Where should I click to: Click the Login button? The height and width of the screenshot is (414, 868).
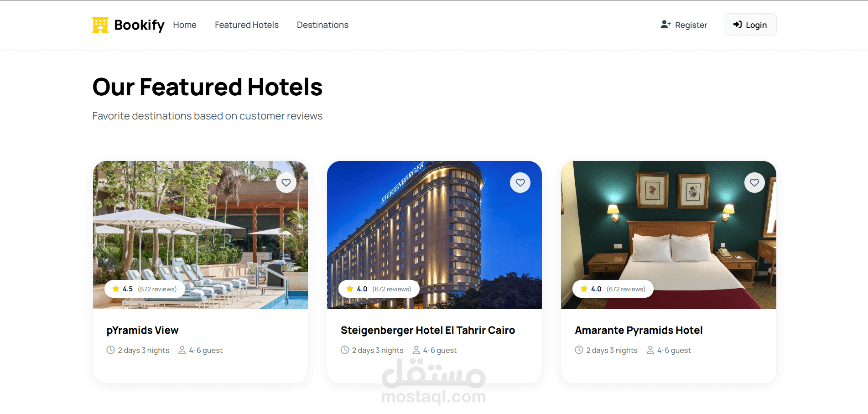(x=750, y=25)
